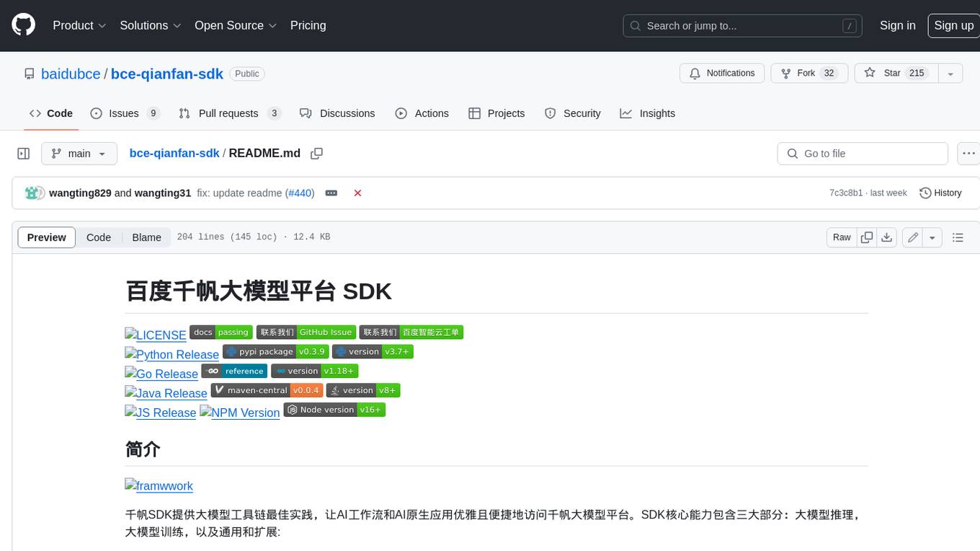980x551 pixels.
Task: Open the baidubce owner link
Action: [x=71, y=74]
